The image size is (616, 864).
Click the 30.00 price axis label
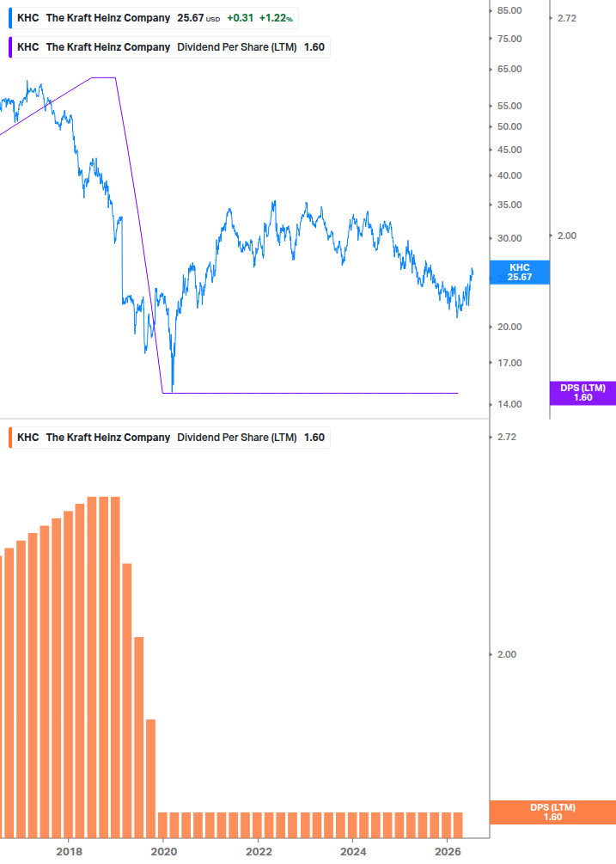click(x=509, y=239)
